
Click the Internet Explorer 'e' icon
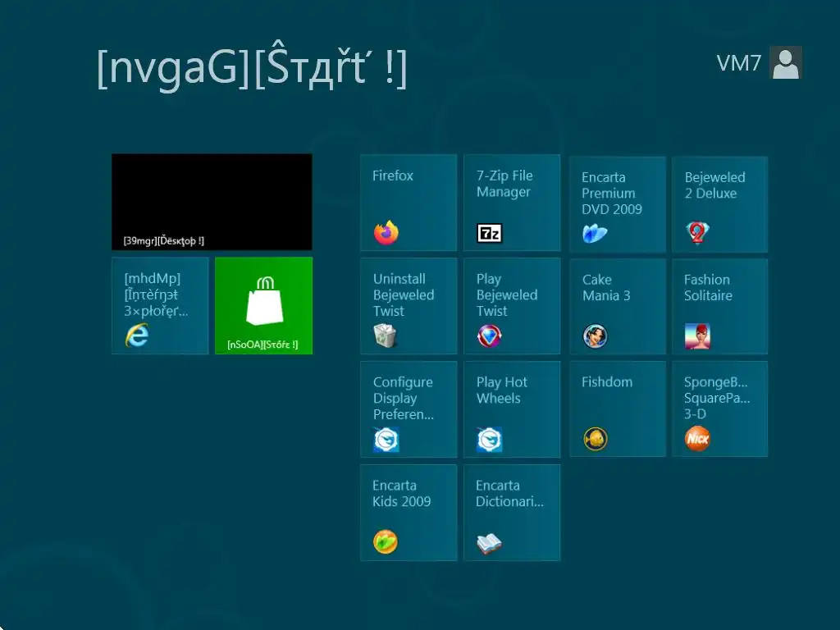(137, 336)
